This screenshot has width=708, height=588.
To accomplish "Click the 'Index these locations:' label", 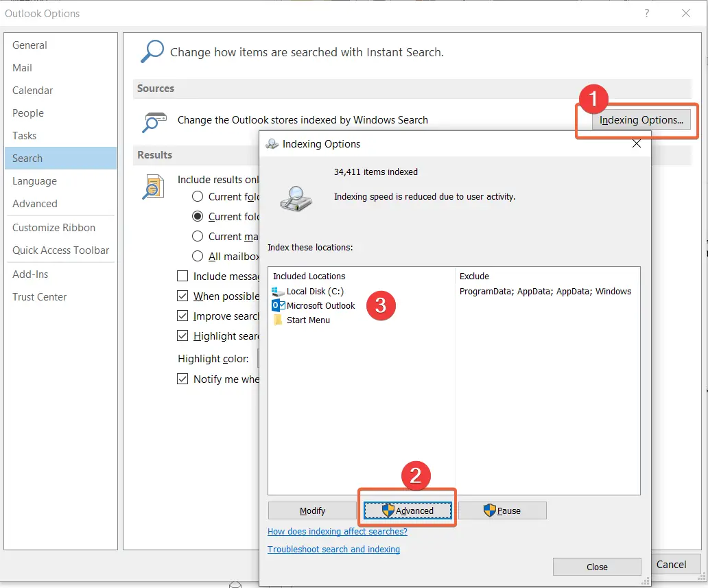I will point(310,248).
